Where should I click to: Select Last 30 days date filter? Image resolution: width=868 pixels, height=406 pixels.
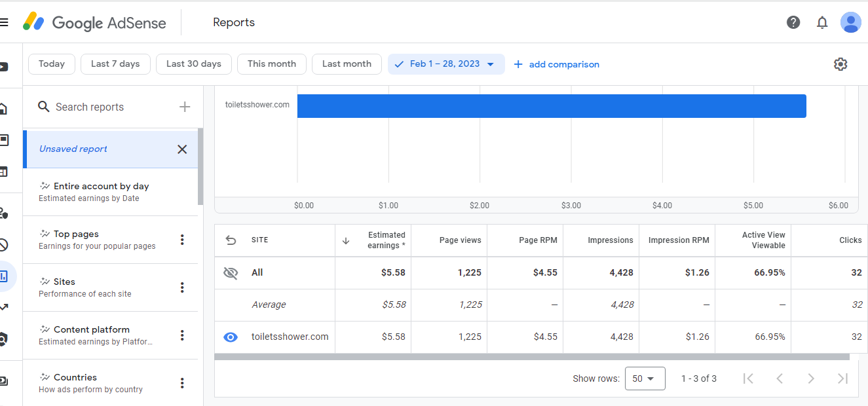(194, 64)
